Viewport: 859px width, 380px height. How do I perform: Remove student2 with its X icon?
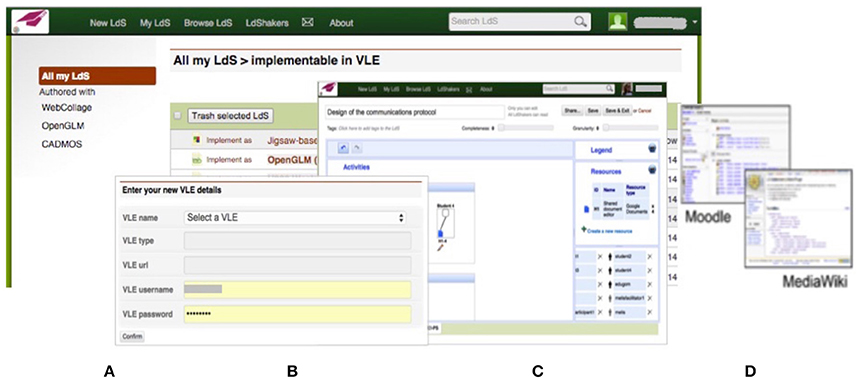coord(650,257)
